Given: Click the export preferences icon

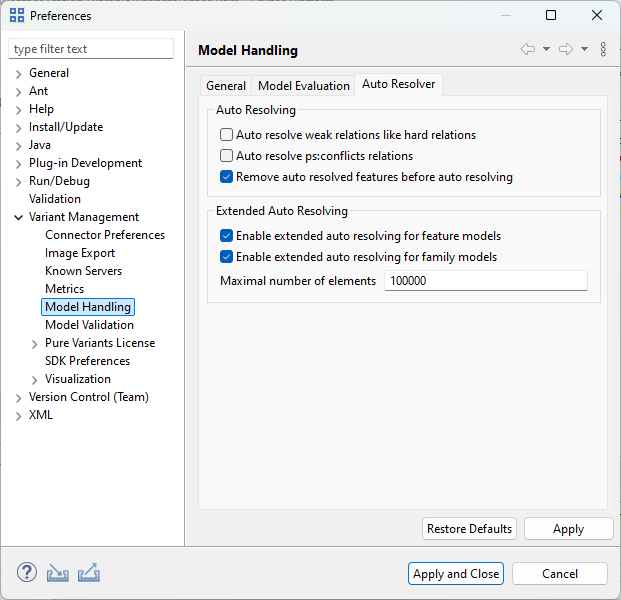Looking at the screenshot, I should [x=89, y=573].
